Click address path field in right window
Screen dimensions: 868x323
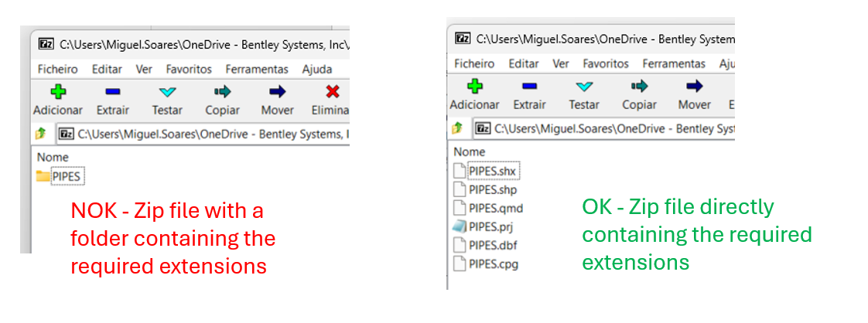(604, 129)
